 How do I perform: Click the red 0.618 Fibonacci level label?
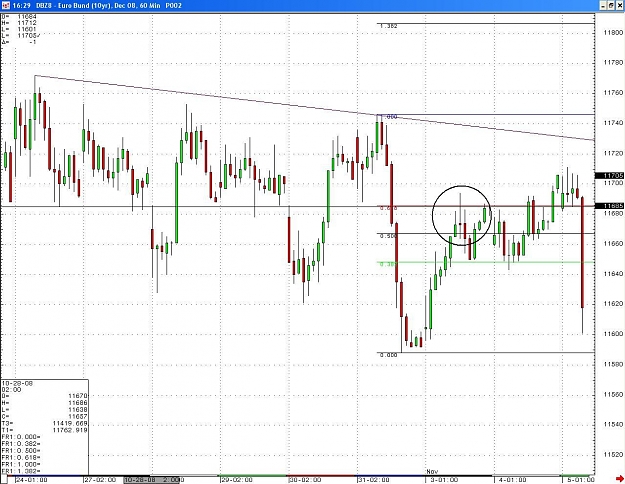click(x=388, y=209)
